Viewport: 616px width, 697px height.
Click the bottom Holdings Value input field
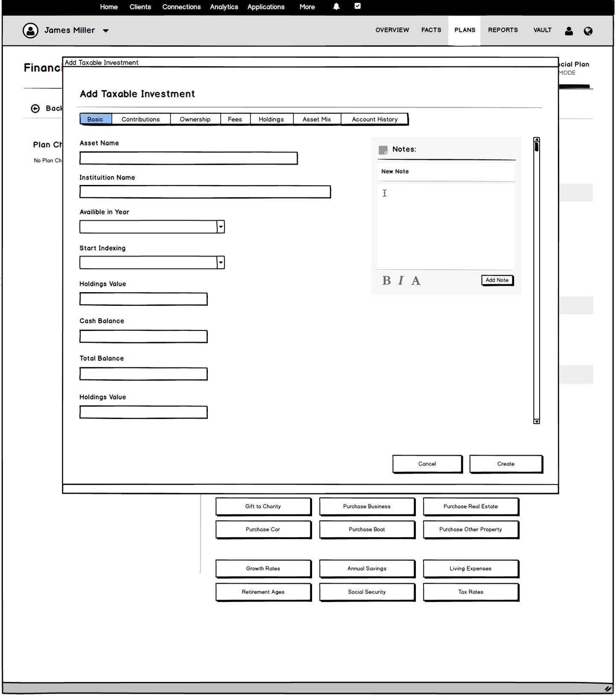[x=143, y=412]
